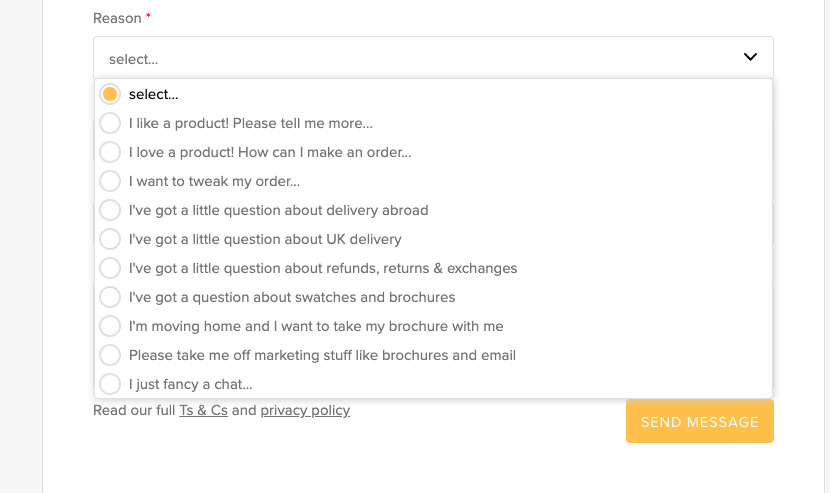The width and height of the screenshot is (830, 493).
Task: Pick 'I love a product! How can I make an order...'
Action: [x=433, y=153]
